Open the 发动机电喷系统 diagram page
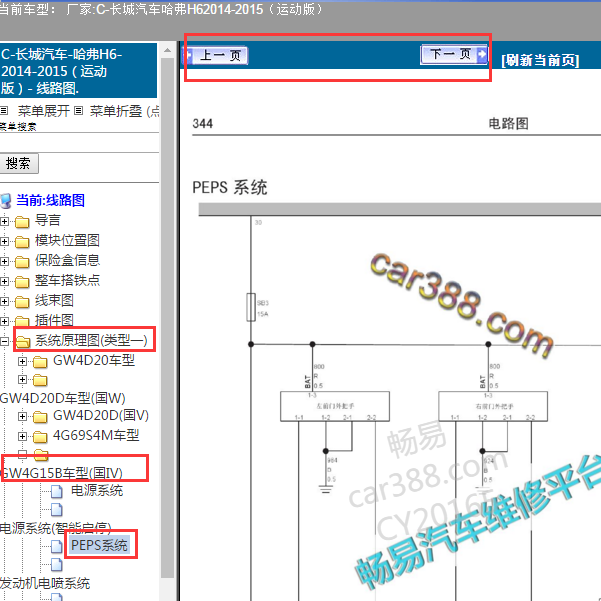Viewport: 601px width, 601px height. 45,583
